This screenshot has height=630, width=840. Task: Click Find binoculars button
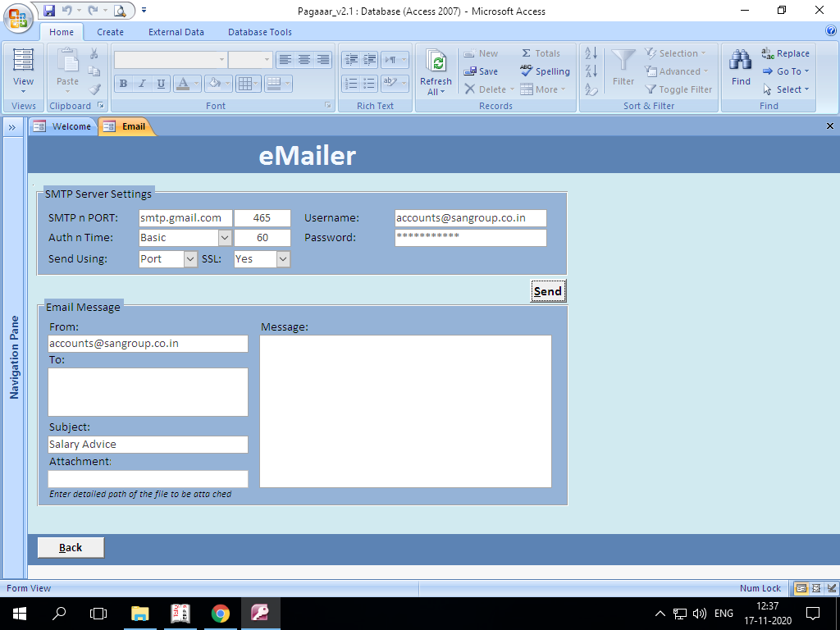pos(741,67)
